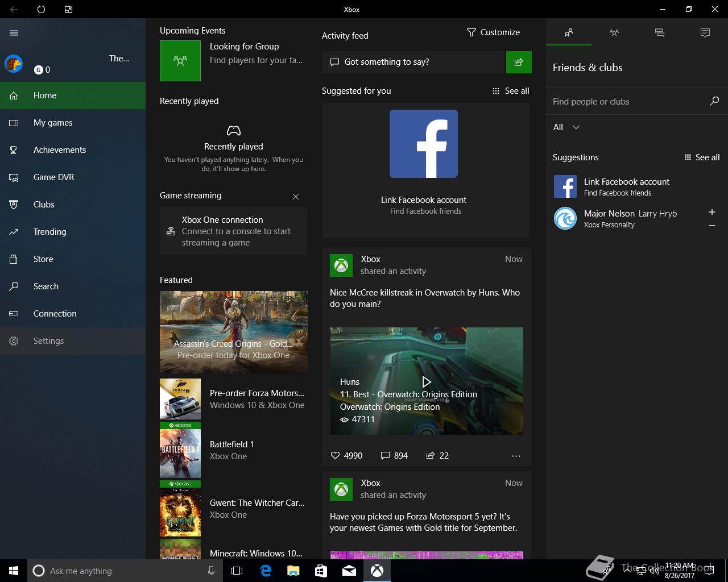728x582 pixels.
Task: Open Gwent: The Witcher Card Game thumbnail
Action: tap(180, 509)
